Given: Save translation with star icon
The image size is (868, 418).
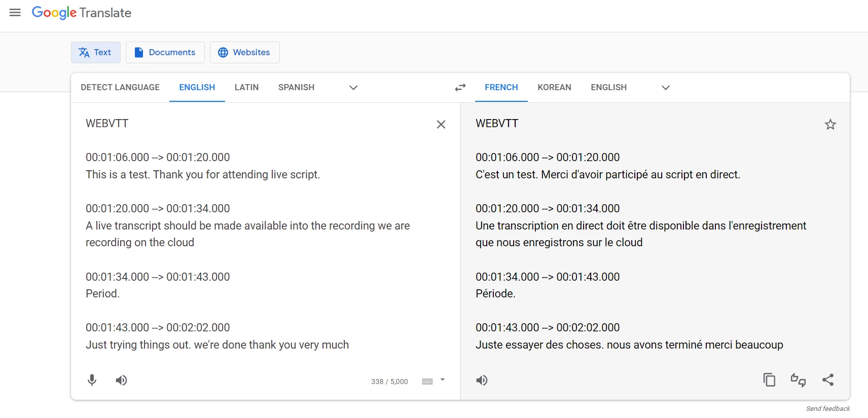Looking at the screenshot, I should [x=830, y=124].
